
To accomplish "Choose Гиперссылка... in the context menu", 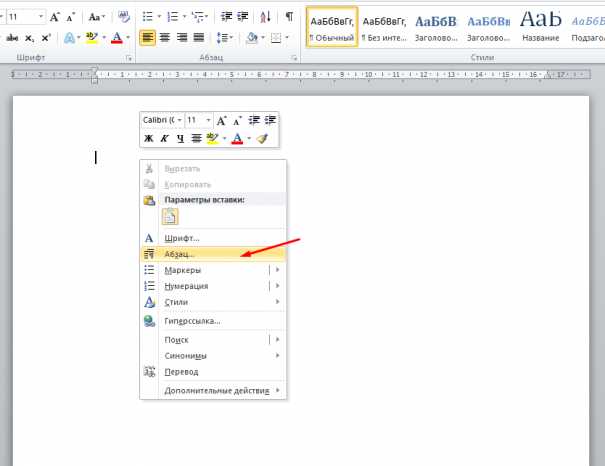I will [192, 321].
